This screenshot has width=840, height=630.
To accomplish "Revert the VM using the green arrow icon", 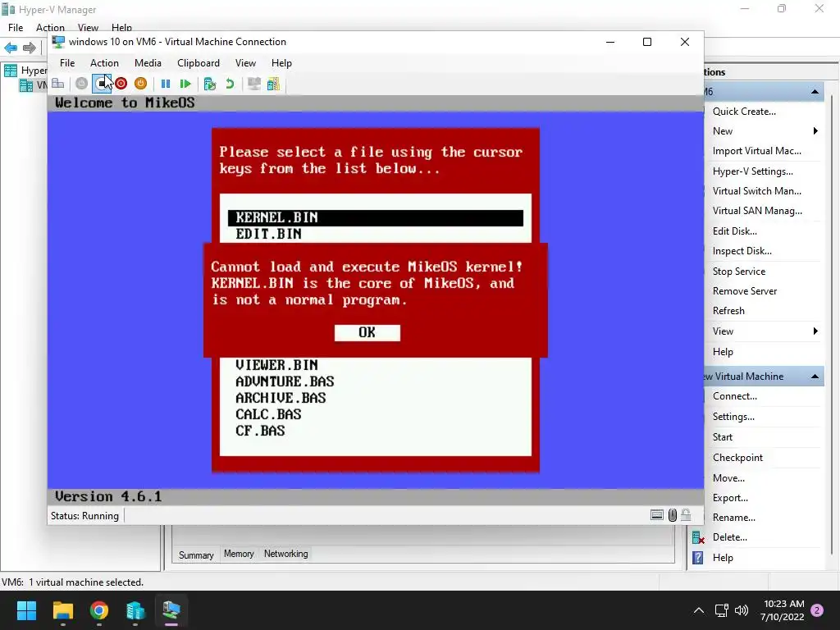I will point(230,84).
